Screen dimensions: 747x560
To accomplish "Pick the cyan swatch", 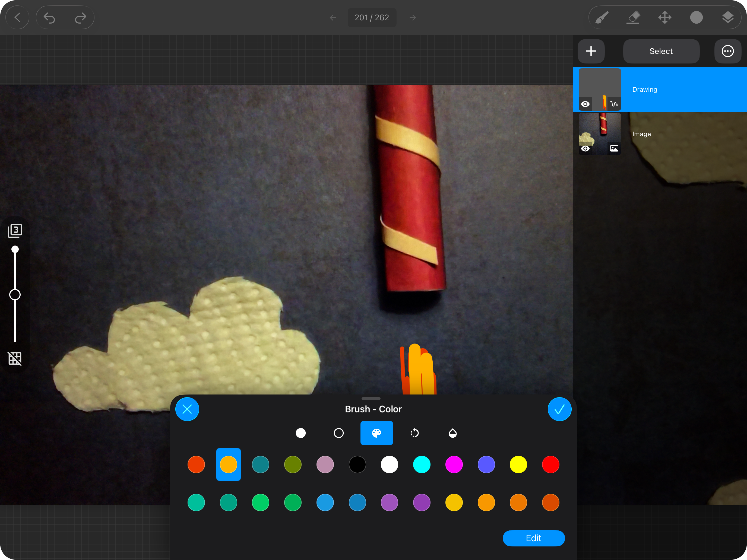I will tap(422, 464).
